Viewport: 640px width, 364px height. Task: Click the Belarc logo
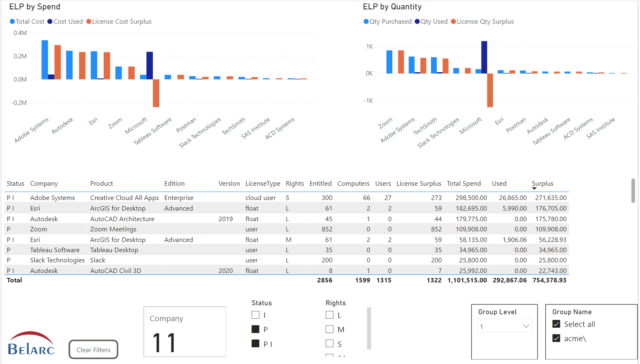[x=31, y=344]
